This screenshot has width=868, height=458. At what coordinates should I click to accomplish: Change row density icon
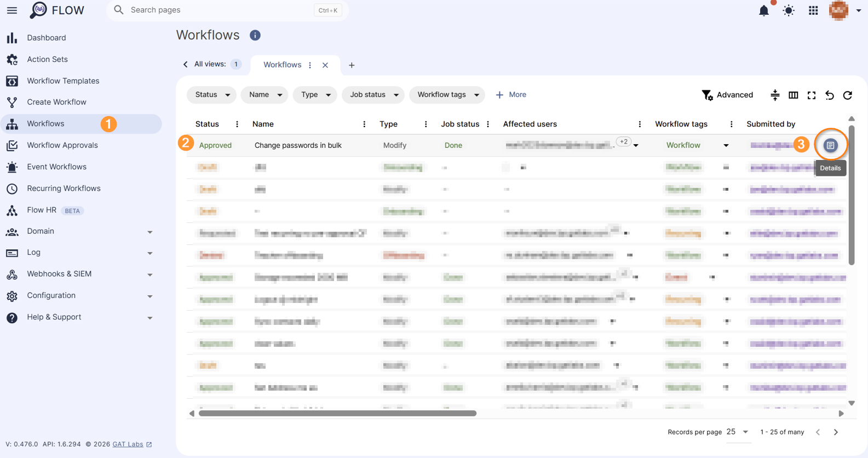(x=775, y=95)
